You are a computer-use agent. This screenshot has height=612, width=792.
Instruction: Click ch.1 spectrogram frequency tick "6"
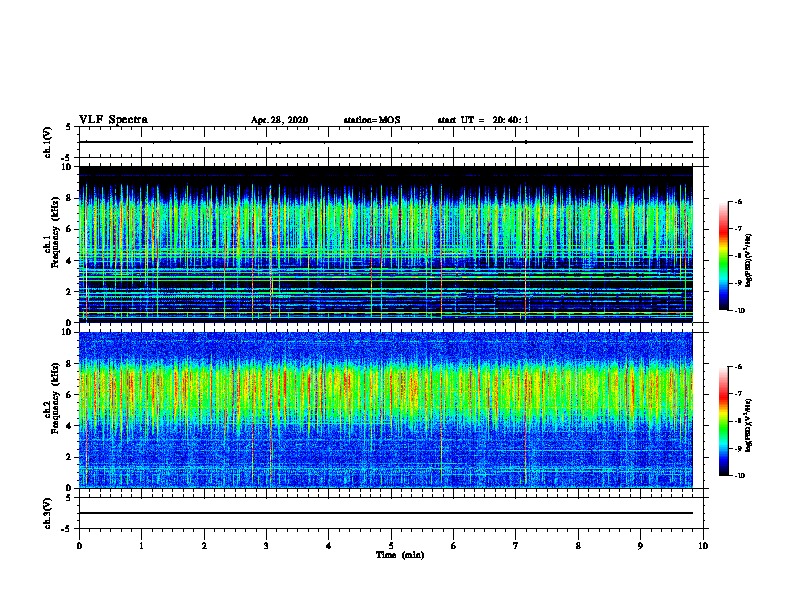point(69,229)
